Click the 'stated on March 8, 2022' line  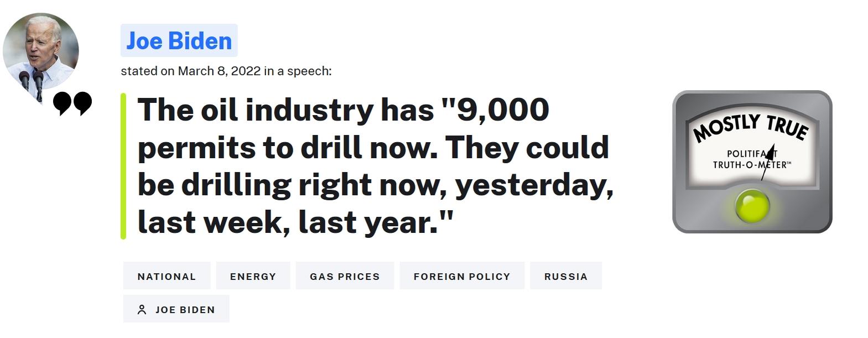point(226,71)
